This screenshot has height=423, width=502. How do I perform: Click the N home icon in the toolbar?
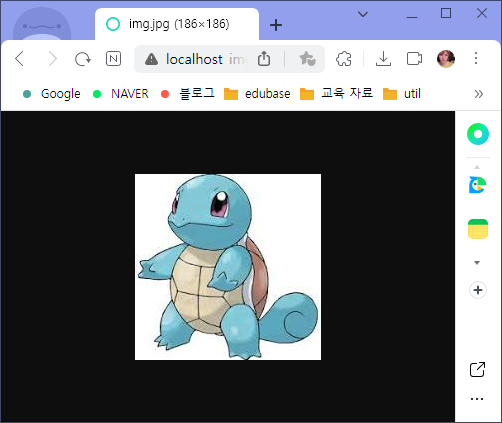tap(113, 59)
